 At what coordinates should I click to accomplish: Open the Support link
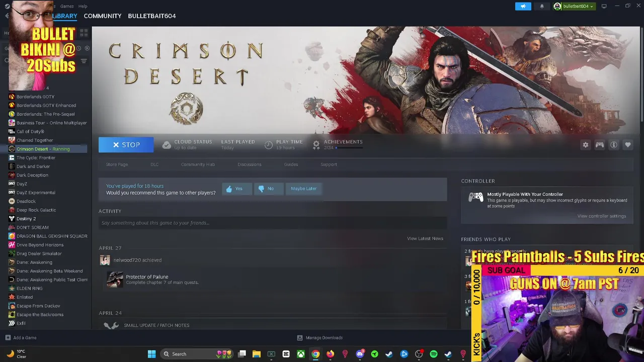click(329, 164)
